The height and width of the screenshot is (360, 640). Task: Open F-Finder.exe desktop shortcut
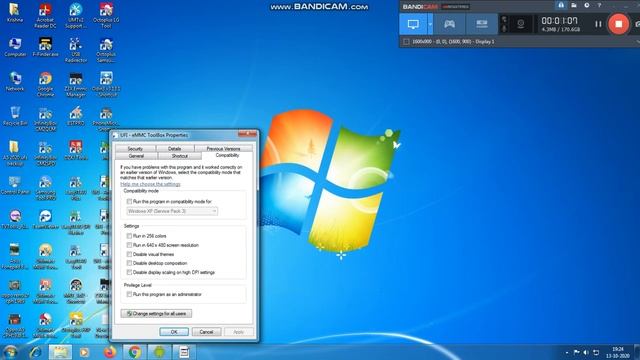45,47
